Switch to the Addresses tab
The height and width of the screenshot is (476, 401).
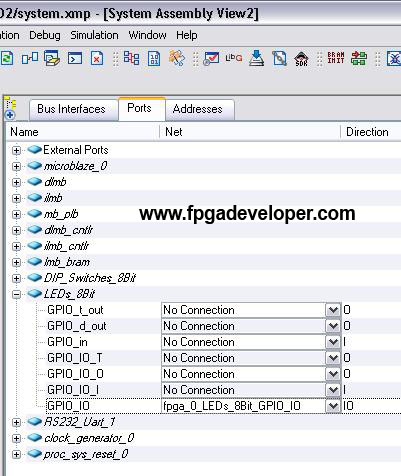point(199,109)
